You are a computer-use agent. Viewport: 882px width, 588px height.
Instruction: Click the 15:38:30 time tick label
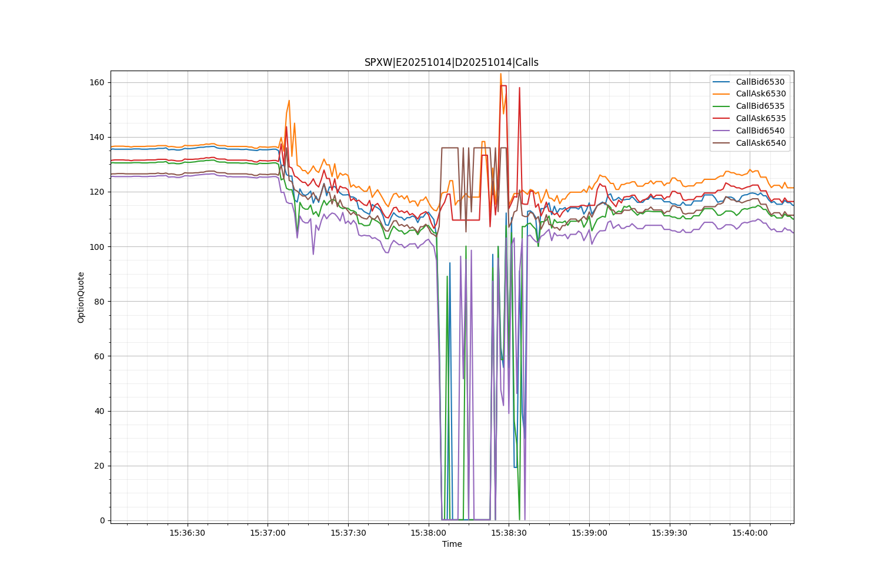509,533
